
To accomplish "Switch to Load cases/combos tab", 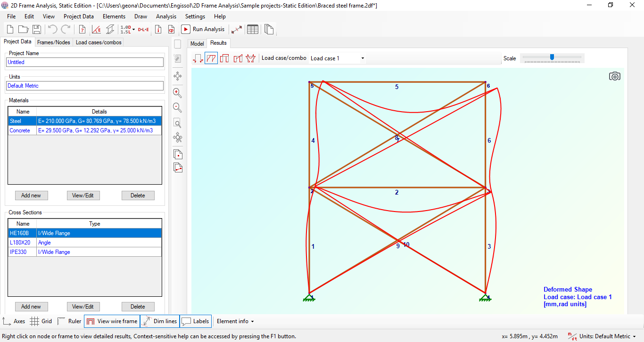I will click(99, 42).
